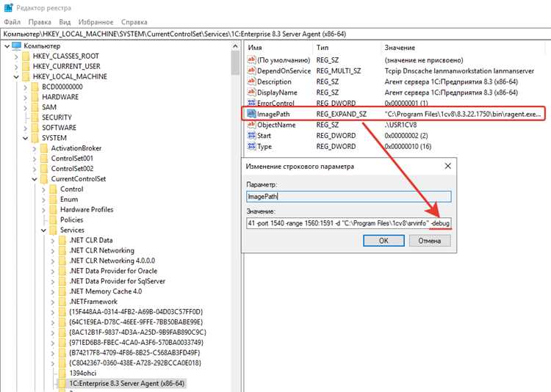Select the Type DWORD value icon
The height and width of the screenshot is (392, 551).
pos(251,146)
